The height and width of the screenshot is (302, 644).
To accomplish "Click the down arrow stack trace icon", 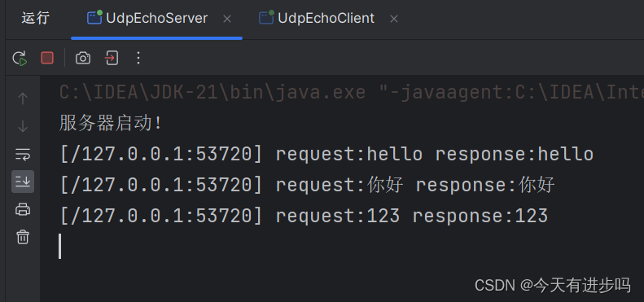I will click(23, 126).
